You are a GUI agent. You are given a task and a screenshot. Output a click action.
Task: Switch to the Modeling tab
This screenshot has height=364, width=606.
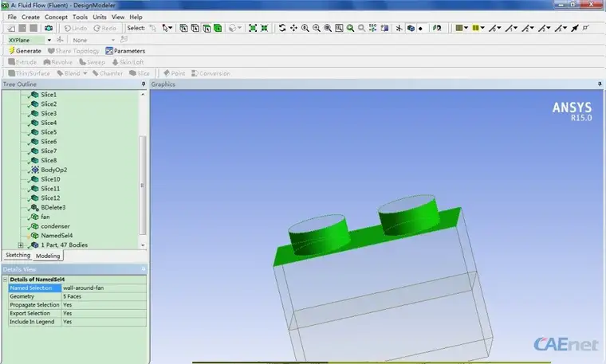(48, 256)
